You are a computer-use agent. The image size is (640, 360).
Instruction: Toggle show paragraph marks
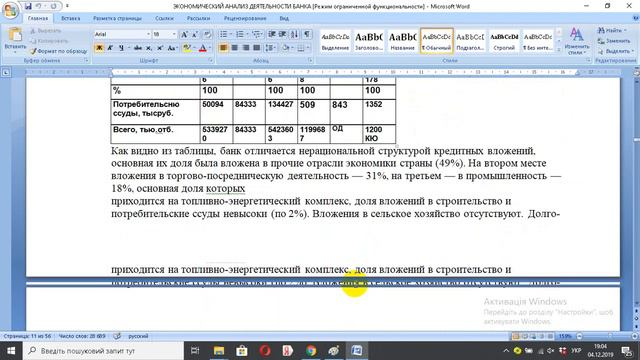pyautogui.click(x=307, y=34)
